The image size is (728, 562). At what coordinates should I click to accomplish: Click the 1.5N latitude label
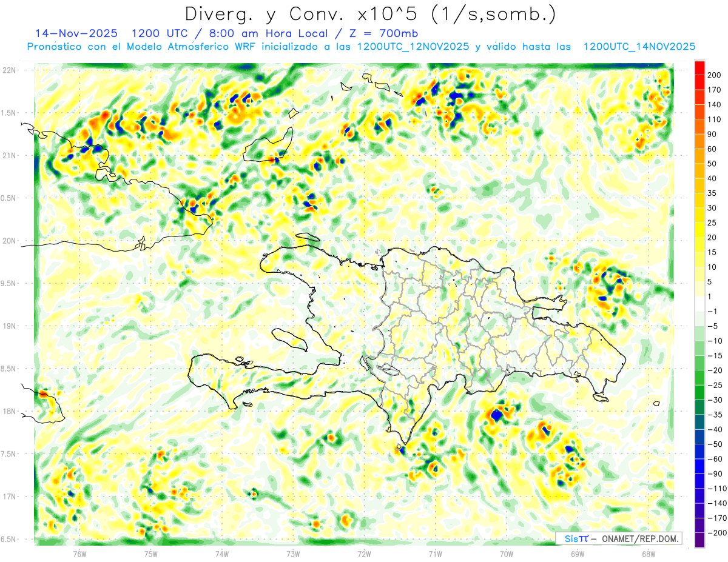(x=8, y=113)
